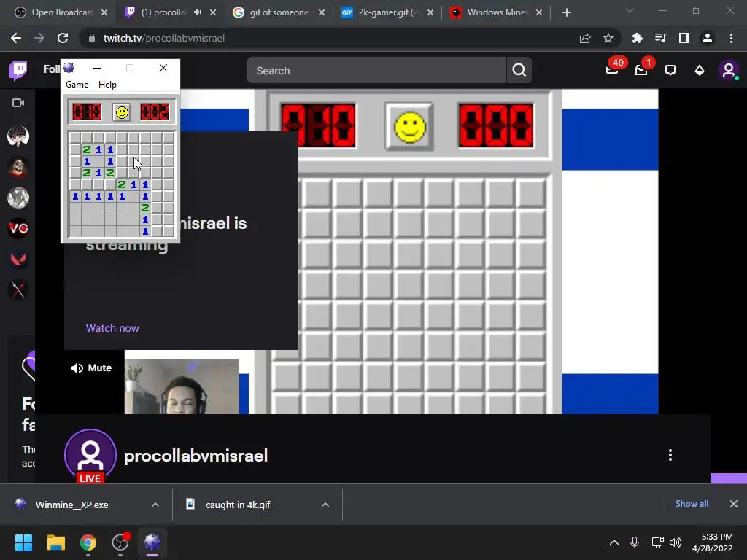Mute the Twitch stream player

point(91,367)
